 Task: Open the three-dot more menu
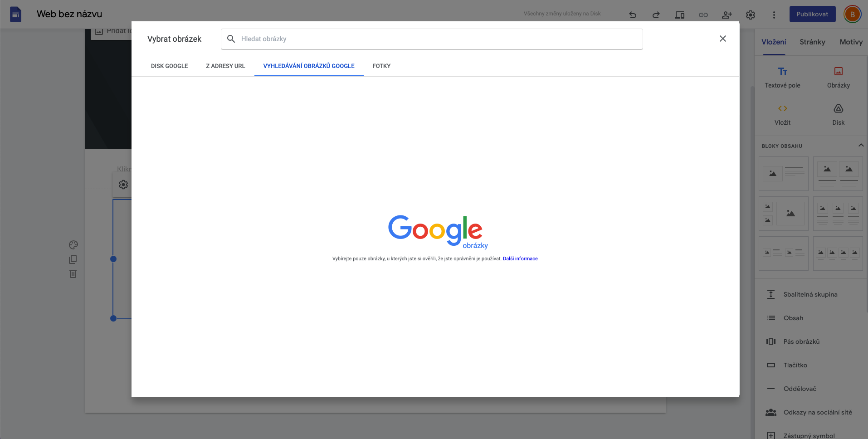774,15
